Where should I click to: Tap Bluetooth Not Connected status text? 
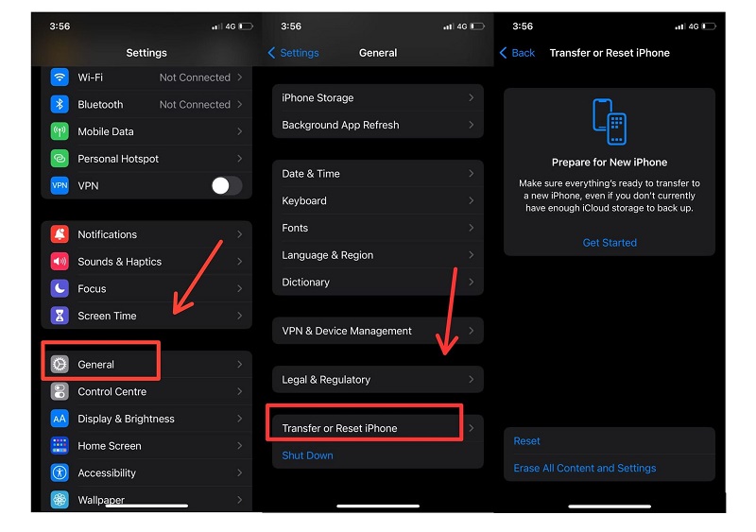195,104
